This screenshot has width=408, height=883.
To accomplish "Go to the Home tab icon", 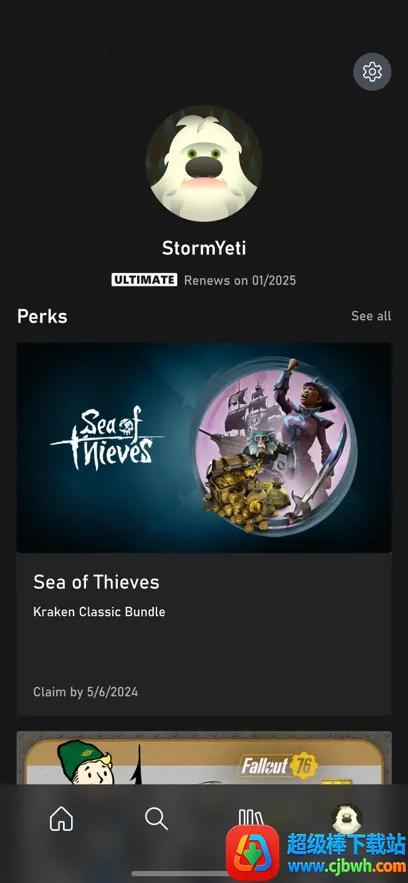I will pyautogui.click(x=61, y=818).
